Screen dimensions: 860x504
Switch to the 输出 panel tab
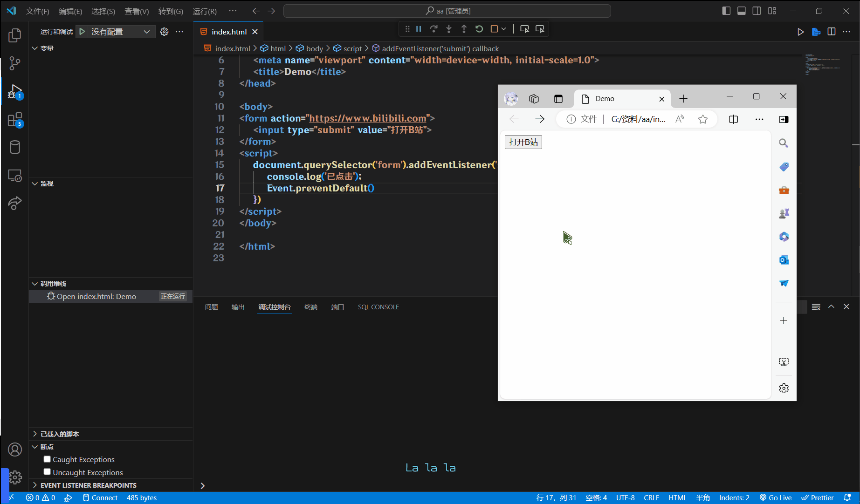click(x=238, y=307)
